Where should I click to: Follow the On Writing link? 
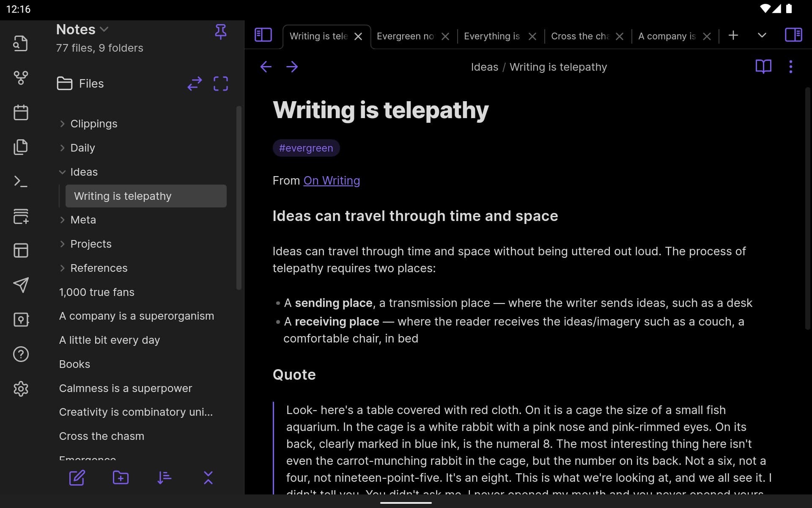click(332, 180)
